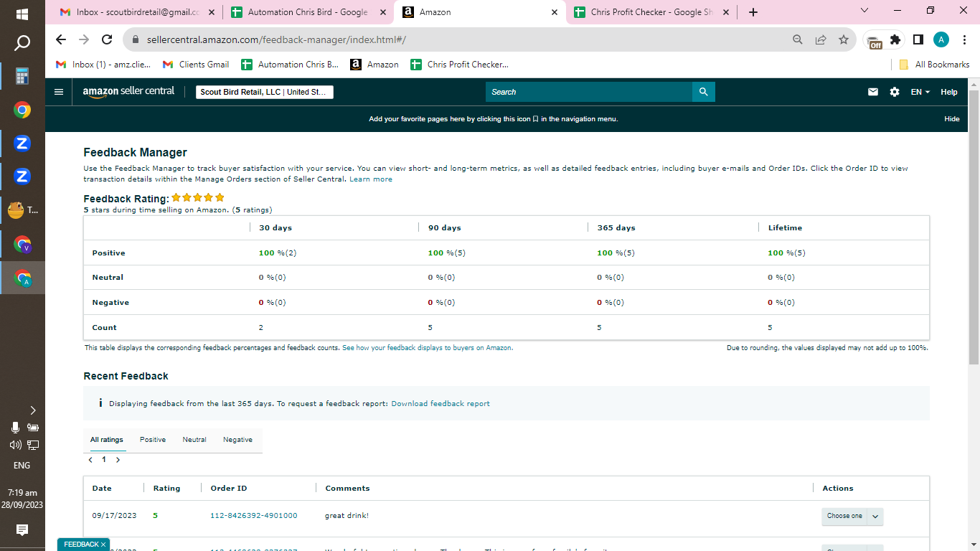Screen dimensions: 980x551
Task: Open Inbox (1) amz.clie bookmark
Action: click(x=103, y=65)
